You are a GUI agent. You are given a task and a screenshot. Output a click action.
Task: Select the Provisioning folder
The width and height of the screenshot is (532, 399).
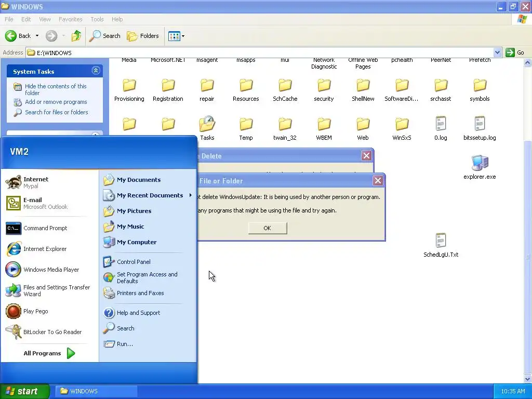(129, 89)
